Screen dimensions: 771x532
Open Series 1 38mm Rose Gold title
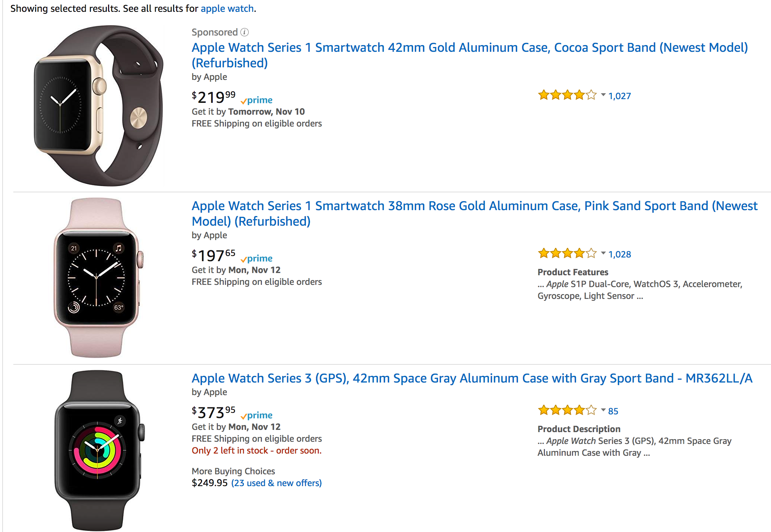click(x=475, y=213)
